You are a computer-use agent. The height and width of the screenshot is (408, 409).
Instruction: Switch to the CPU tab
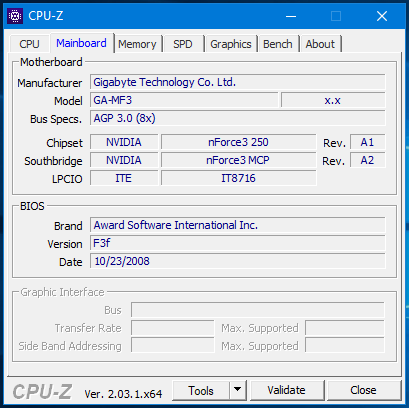click(29, 44)
